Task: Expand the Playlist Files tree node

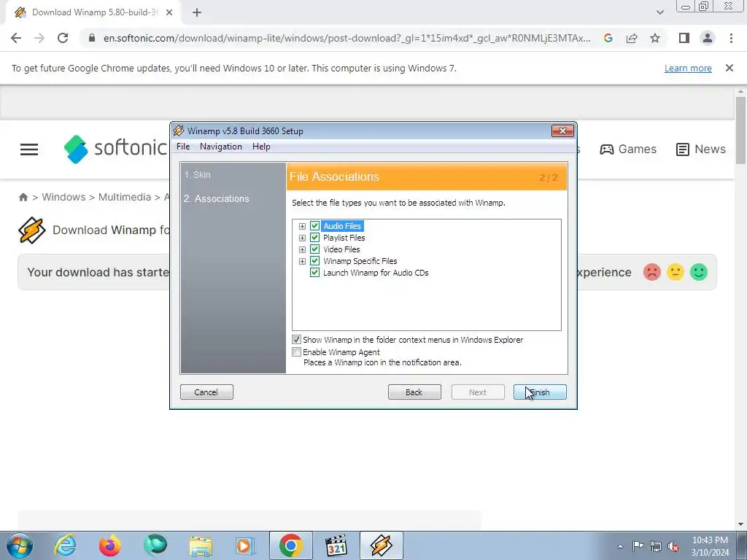Action: (302, 238)
